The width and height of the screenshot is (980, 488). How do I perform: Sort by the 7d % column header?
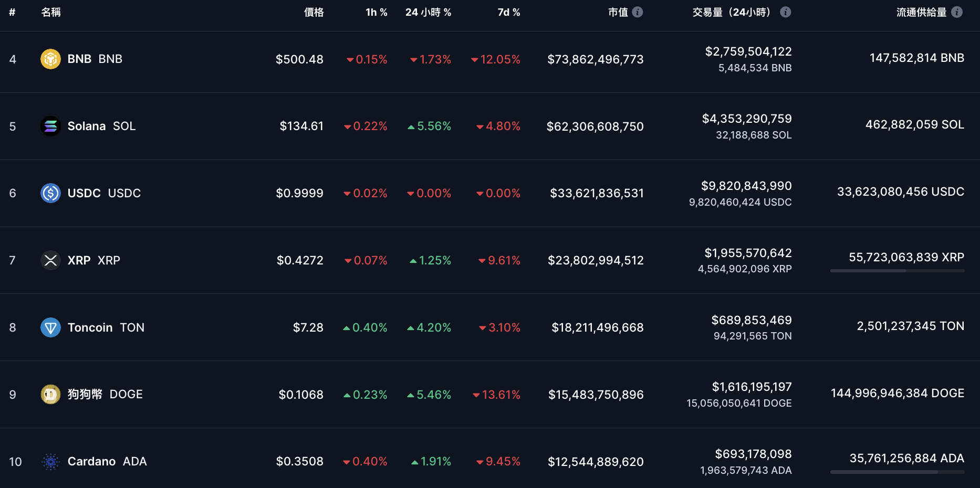pyautogui.click(x=508, y=12)
